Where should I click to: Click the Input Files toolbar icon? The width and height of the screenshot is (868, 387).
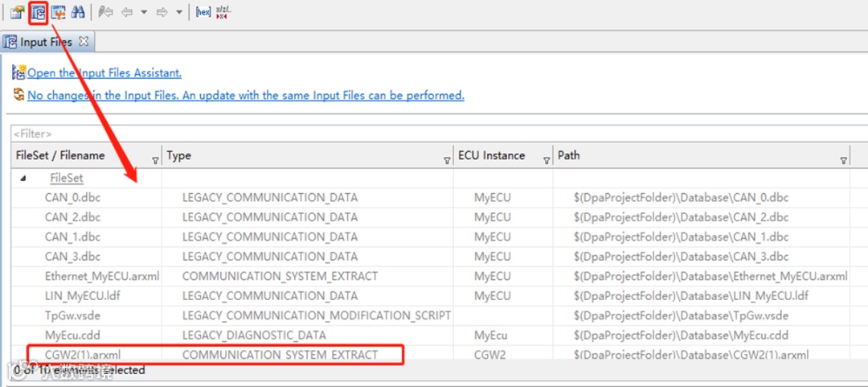pos(37,12)
